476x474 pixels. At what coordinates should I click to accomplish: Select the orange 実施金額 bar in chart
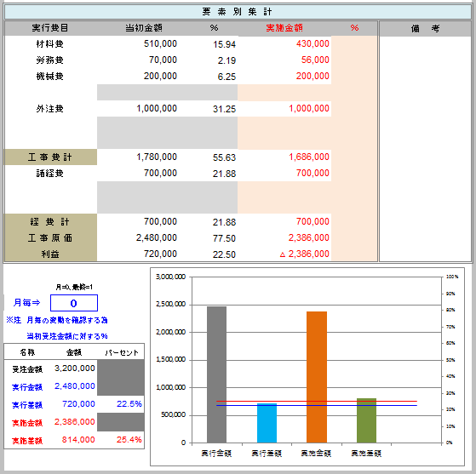317,377
